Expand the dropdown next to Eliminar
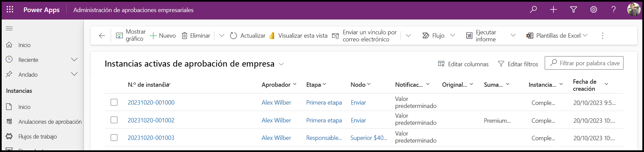The width and height of the screenshot is (644, 152). [x=221, y=35]
